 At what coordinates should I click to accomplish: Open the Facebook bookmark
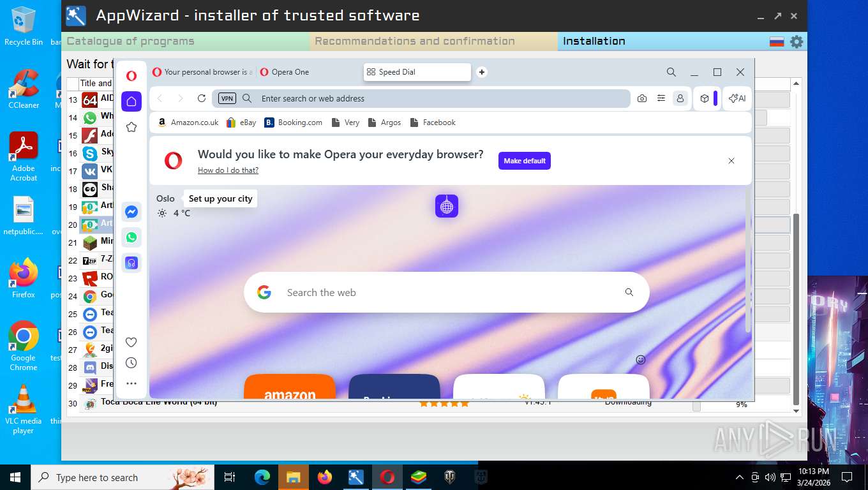(x=433, y=122)
